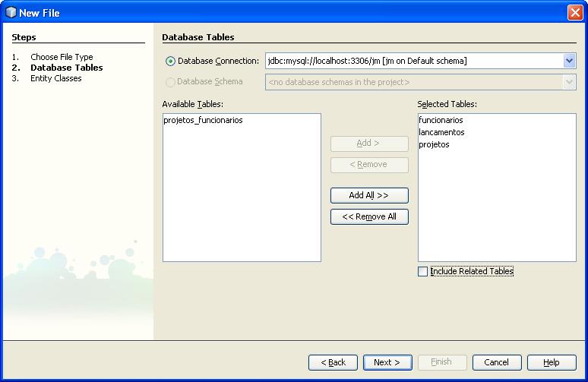588x382 pixels.
Task: Select projetos in Selected Tables list
Action: pos(434,144)
